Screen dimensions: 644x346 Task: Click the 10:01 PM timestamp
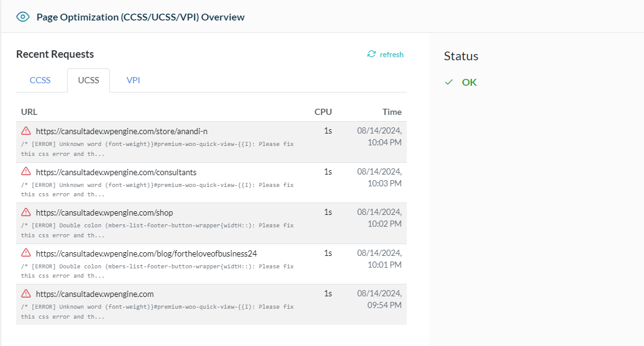point(384,265)
